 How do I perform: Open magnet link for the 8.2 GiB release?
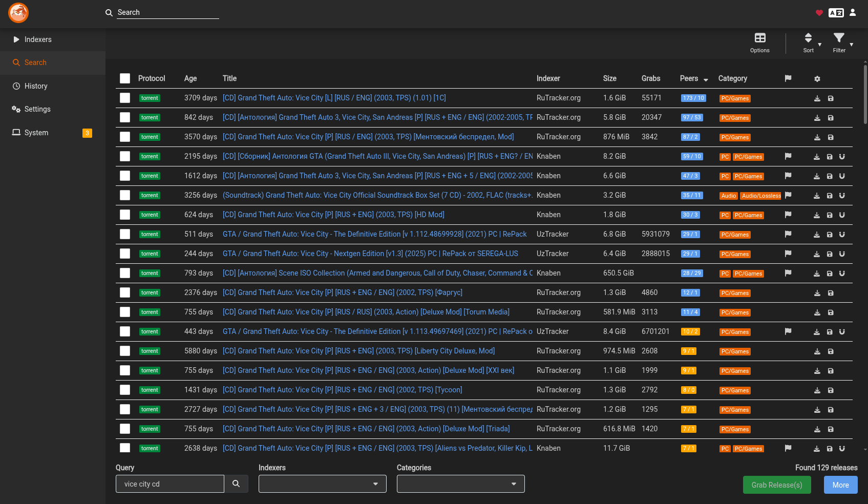[x=842, y=157]
